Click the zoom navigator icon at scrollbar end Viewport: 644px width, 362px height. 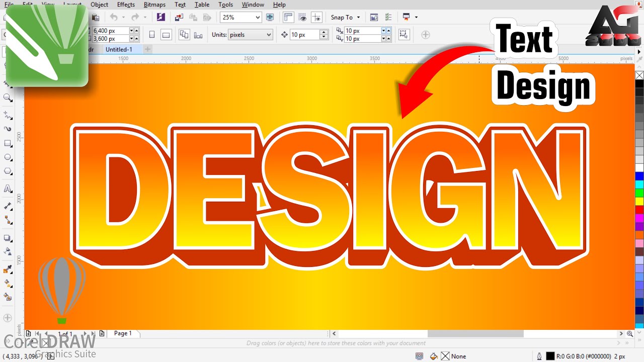(x=630, y=333)
